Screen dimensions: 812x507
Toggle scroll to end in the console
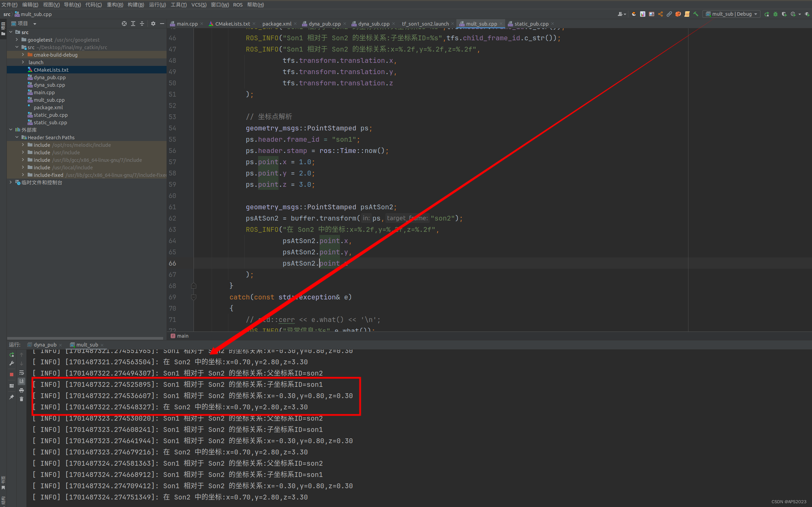click(22, 381)
